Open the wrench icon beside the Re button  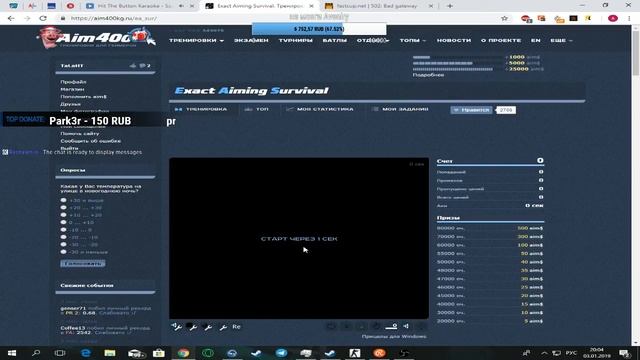[223, 327]
